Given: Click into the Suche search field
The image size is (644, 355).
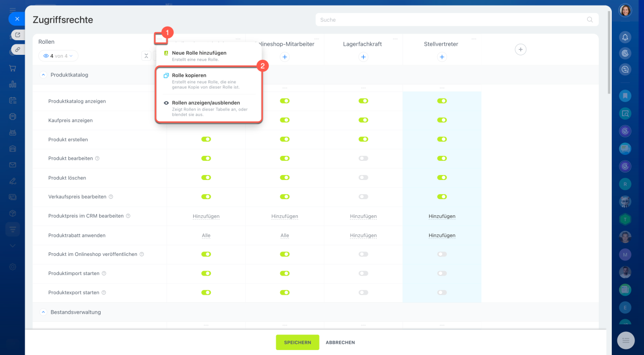Looking at the screenshot, I should (x=452, y=20).
